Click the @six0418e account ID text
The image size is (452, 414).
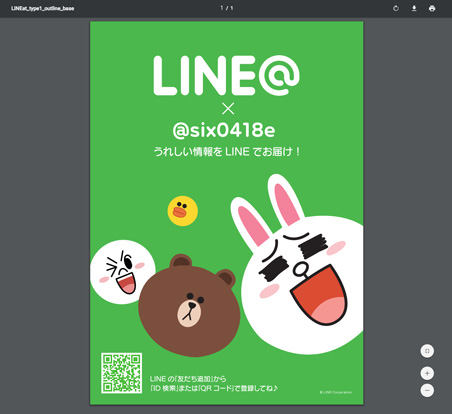[224, 130]
